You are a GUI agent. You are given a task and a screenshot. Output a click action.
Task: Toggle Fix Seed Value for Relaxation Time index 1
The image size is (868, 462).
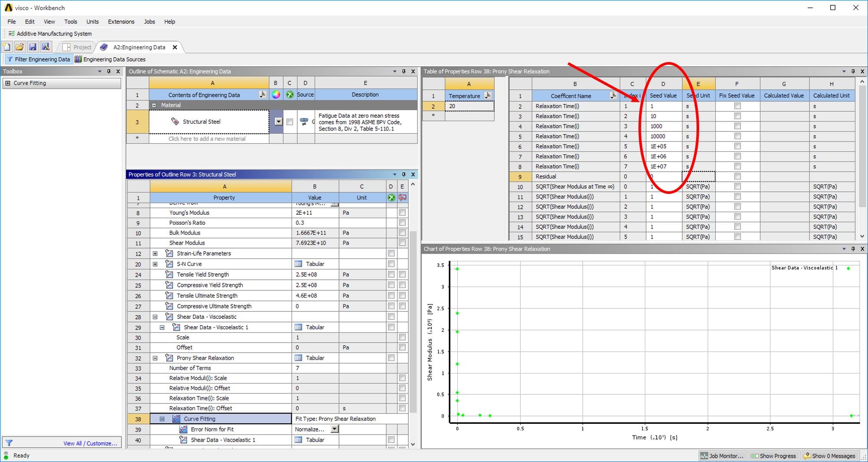[737, 106]
